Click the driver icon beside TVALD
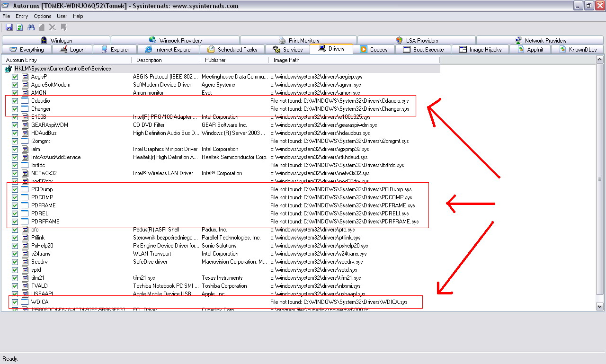The image size is (606, 364). coord(25,286)
